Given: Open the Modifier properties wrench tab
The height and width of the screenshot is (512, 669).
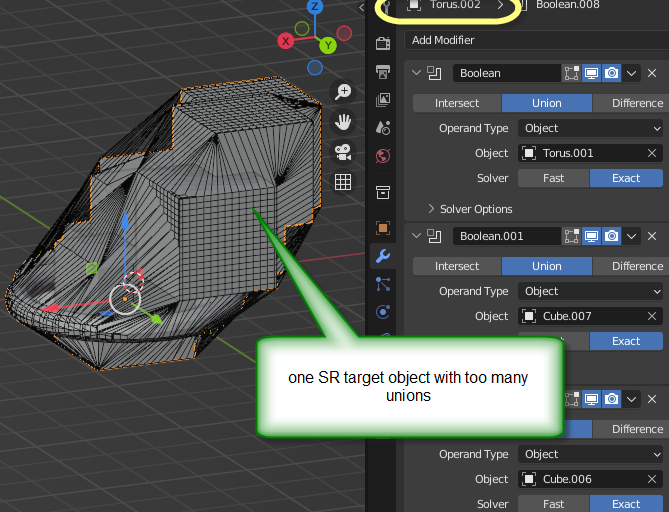Looking at the screenshot, I should pos(383,256).
